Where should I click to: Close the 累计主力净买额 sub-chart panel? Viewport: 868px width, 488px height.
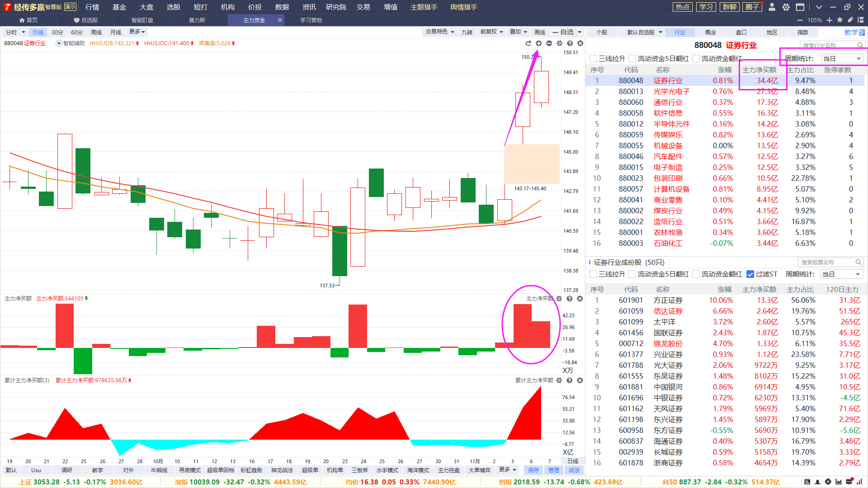(580, 380)
